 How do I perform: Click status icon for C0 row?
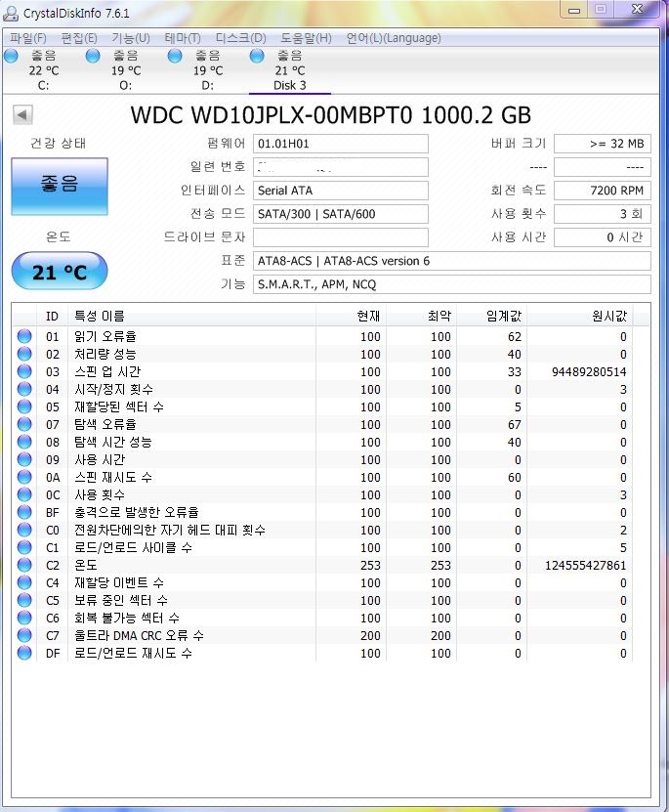[x=24, y=531]
